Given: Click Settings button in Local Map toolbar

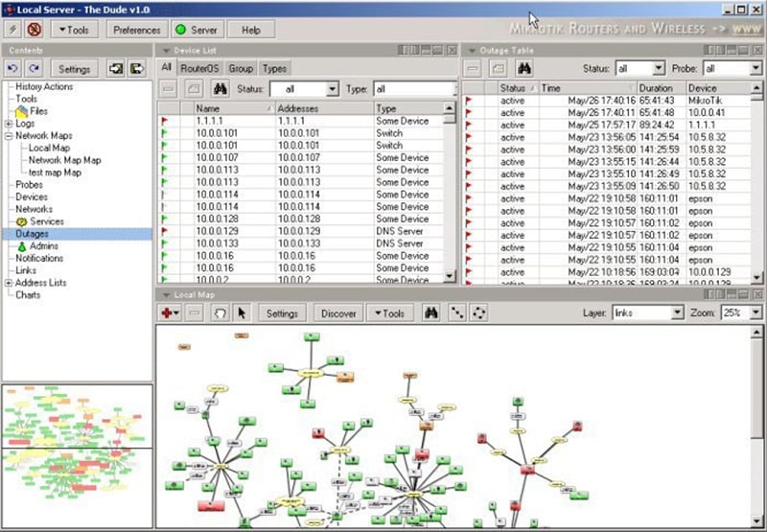Looking at the screenshot, I should click(x=282, y=312).
